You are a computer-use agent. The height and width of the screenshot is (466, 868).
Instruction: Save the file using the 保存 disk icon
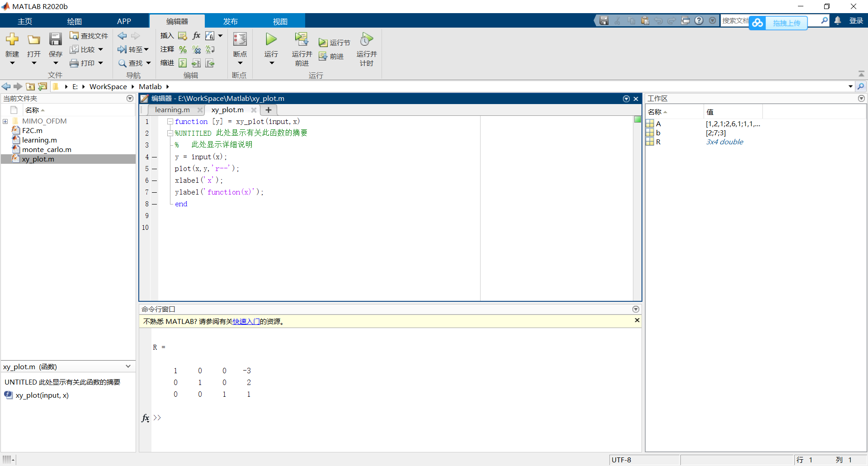[56, 39]
